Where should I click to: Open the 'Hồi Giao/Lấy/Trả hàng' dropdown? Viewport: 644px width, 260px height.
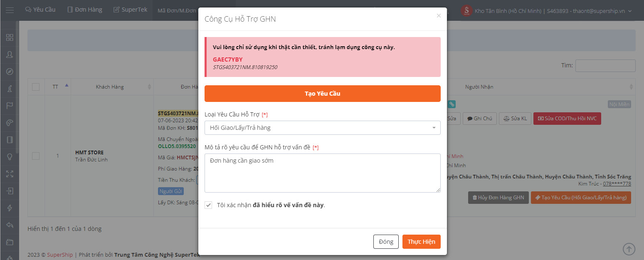pyautogui.click(x=322, y=128)
